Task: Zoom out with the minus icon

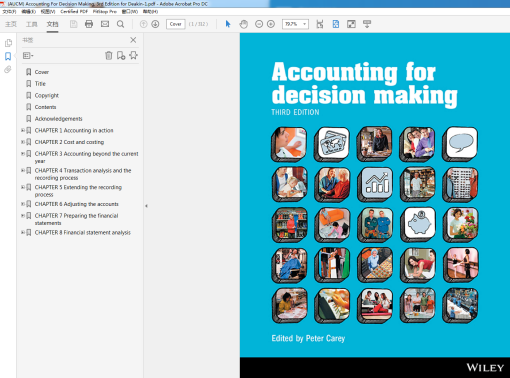Action: [259, 24]
